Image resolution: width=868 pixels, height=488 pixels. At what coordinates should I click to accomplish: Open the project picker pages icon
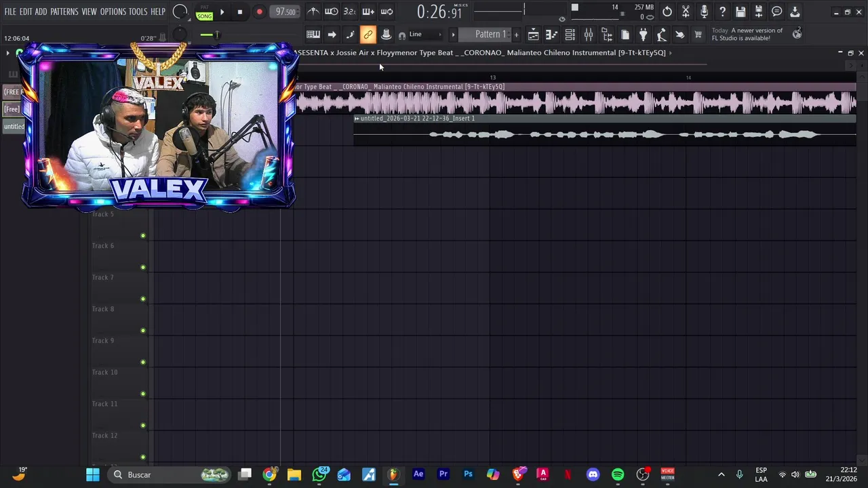click(x=625, y=35)
